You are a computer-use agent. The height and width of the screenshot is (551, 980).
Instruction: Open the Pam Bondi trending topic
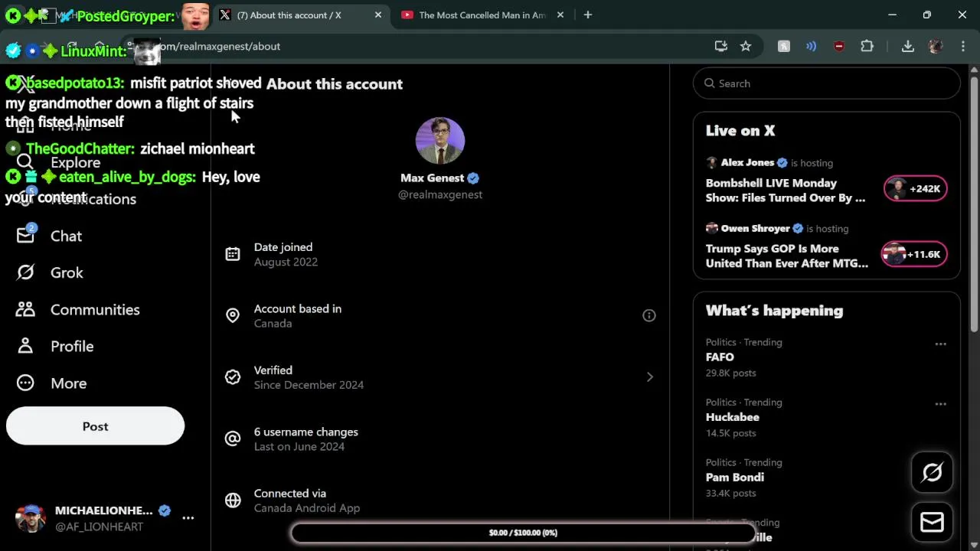click(x=735, y=477)
